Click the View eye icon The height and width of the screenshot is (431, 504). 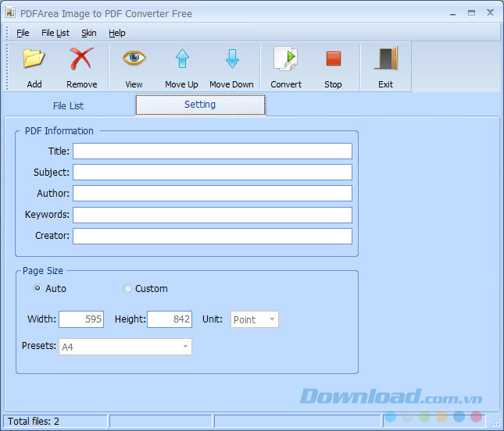(x=134, y=59)
